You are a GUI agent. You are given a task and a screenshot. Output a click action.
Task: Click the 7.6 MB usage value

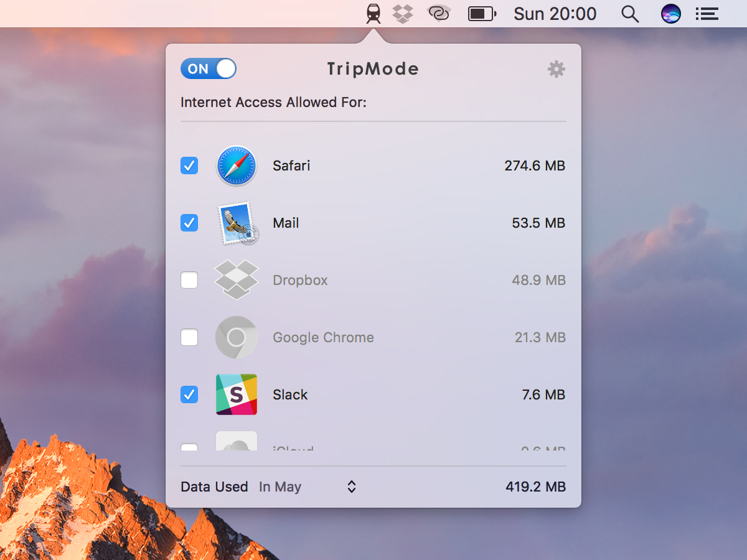pyautogui.click(x=543, y=394)
